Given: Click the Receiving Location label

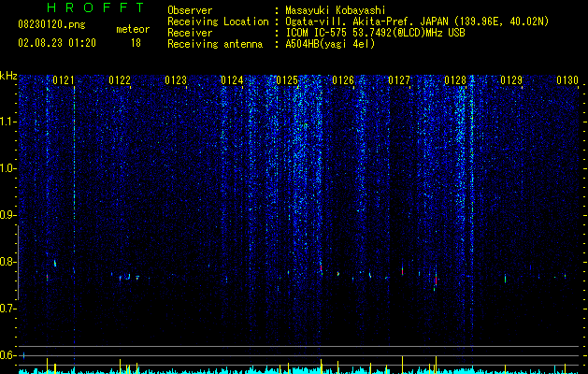Looking at the screenshot, I should [x=218, y=22].
